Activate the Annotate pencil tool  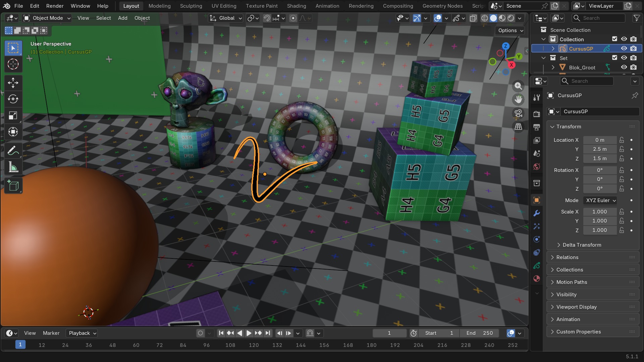(x=13, y=151)
